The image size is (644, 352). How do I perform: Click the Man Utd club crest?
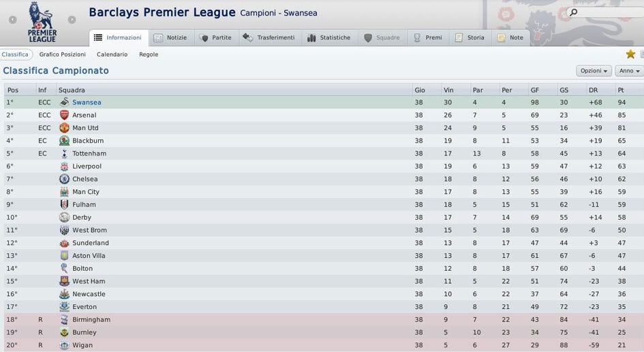click(x=64, y=128)
